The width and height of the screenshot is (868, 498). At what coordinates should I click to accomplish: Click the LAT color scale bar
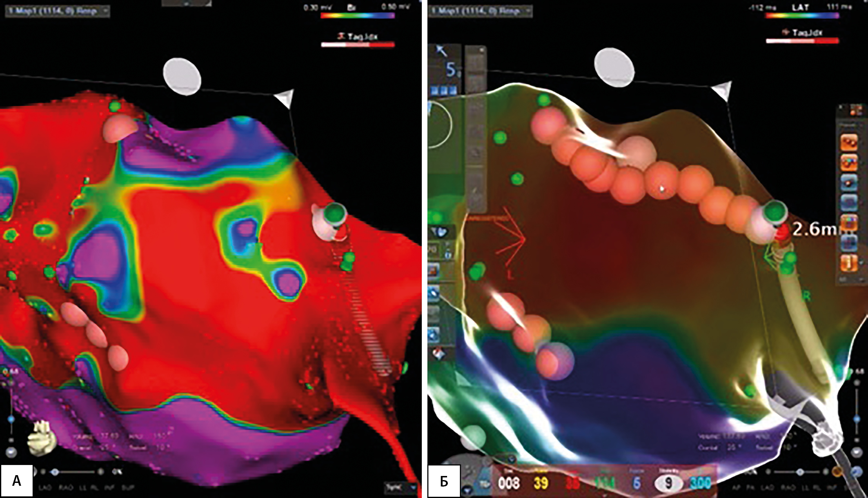pos(802,16)
